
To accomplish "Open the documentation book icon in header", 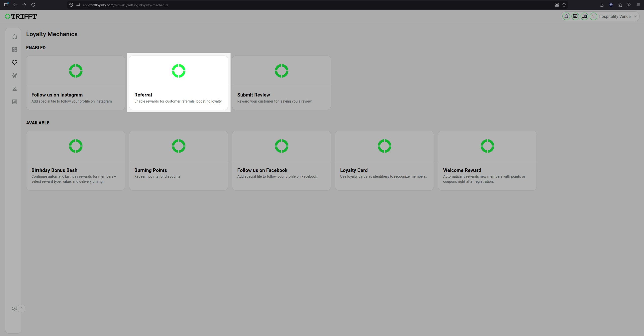I will pos(584,16).
